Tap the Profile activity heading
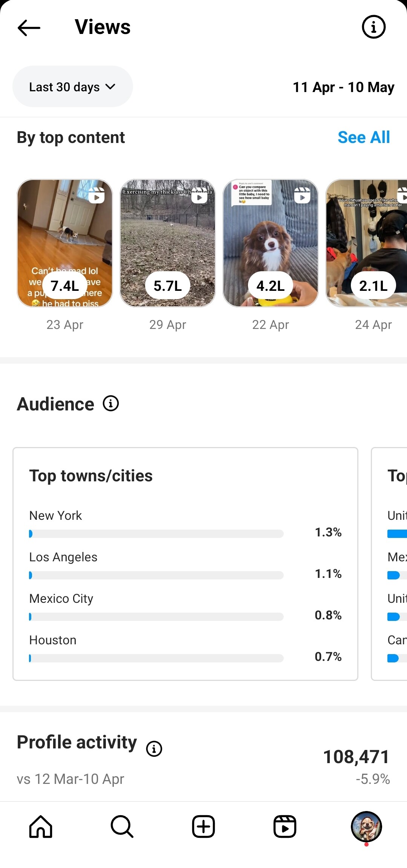This screenshot has height=868, width=407. click(x=77, y=742)
